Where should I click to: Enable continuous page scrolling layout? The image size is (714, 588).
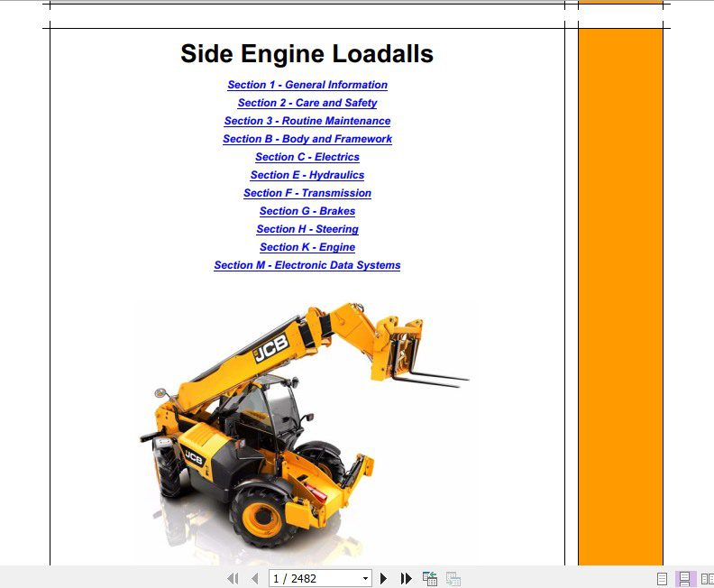pyautogui.click(x=684, y=578)
